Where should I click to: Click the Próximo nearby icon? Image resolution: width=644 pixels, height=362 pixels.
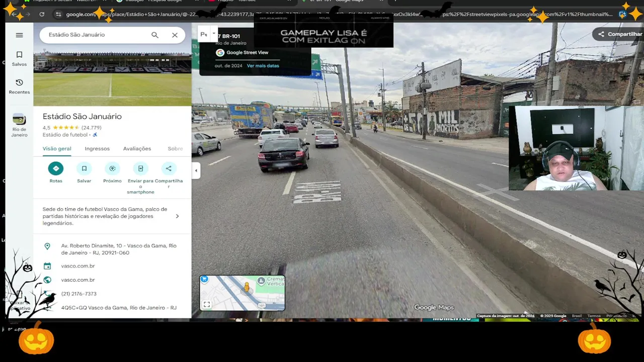[112, 168]
